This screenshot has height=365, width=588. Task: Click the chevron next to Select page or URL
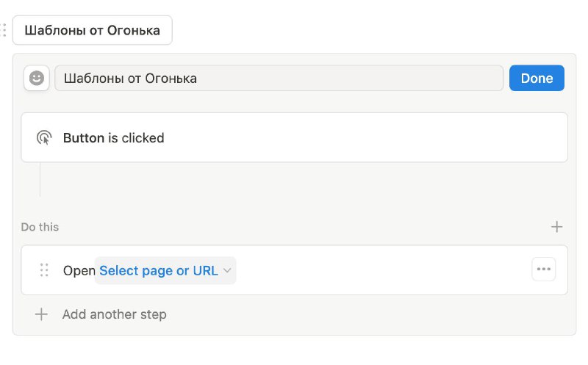pyautogui.click(x=227, y=270)
